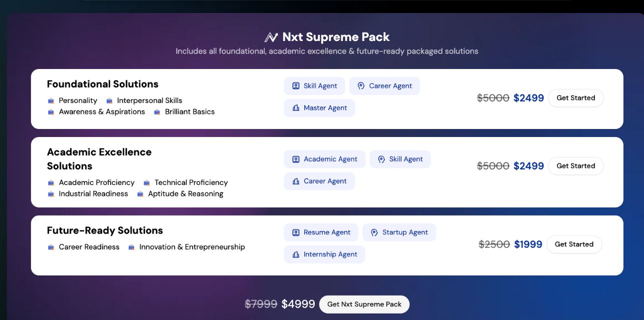The image size is (644, 320).
Task: Click the Future-Ready Solutions heading
Action: click(x=105, y=230)
